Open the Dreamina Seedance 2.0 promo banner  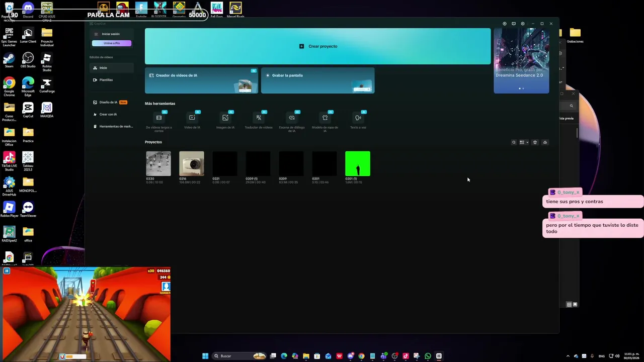pos(521,60)
